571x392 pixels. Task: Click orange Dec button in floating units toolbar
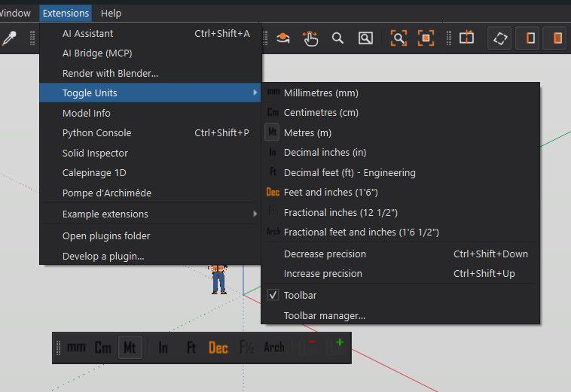coord(218,348)
